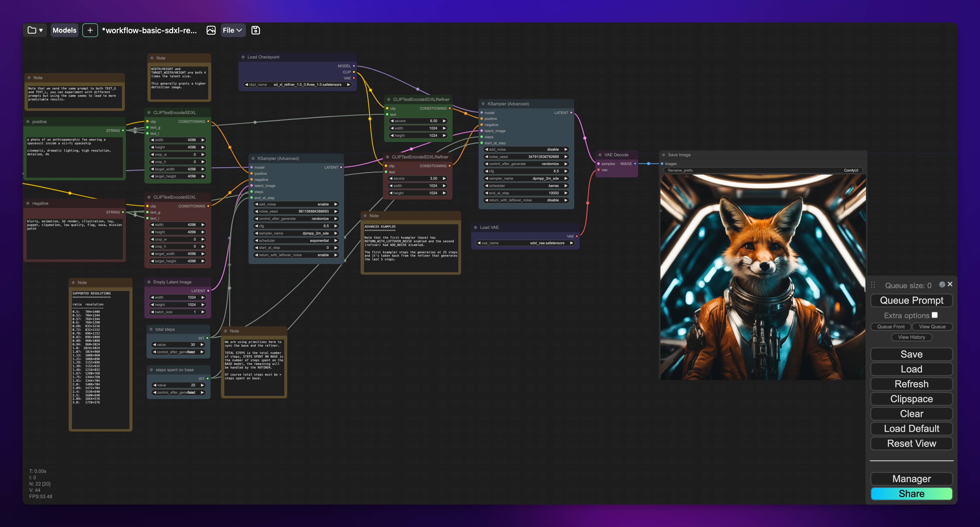980x527 pixels.
Task: Collapse the Load Checkpoint node via its dot
Action: [243, 57]
